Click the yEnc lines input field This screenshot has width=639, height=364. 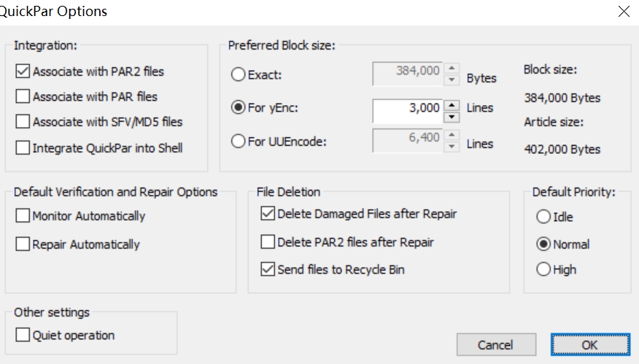point(408,110)
